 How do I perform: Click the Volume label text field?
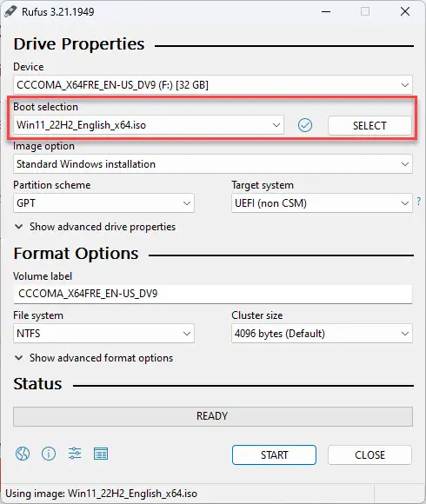click(213, 294)
